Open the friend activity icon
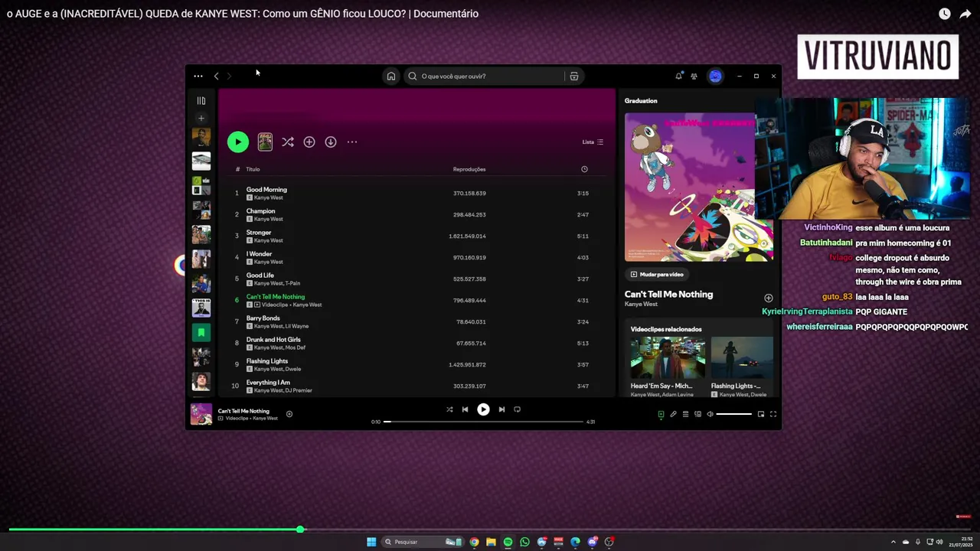 point(694,76)
